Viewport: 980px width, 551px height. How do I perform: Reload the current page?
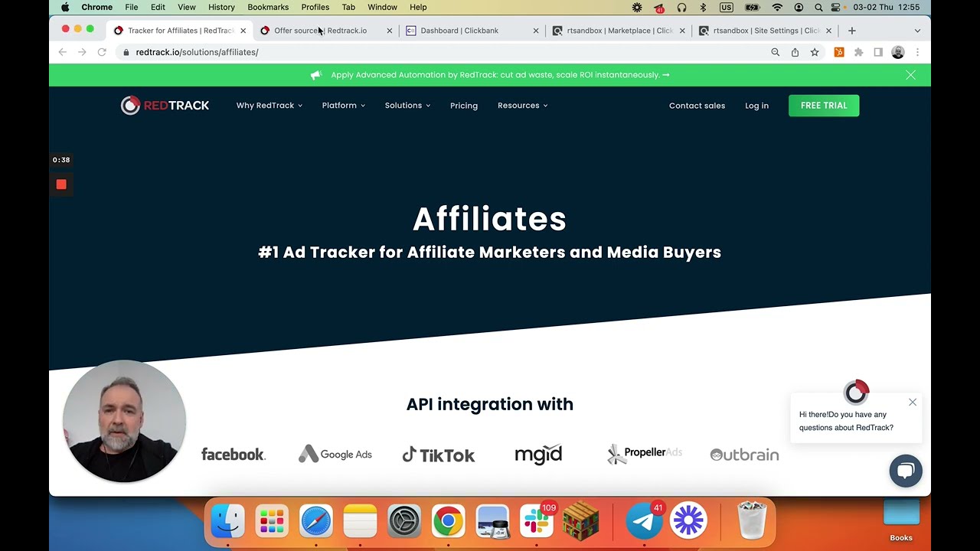click(x=102, y=52)
